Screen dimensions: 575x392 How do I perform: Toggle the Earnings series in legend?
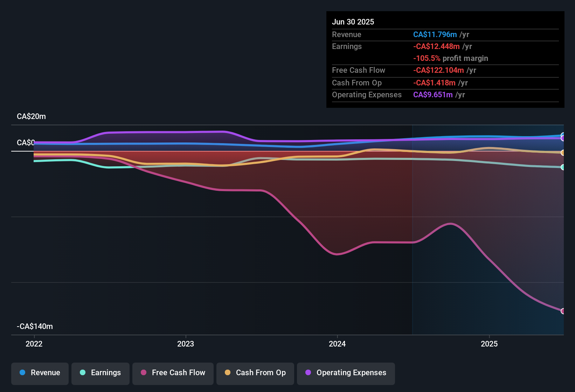coord(101,374)
